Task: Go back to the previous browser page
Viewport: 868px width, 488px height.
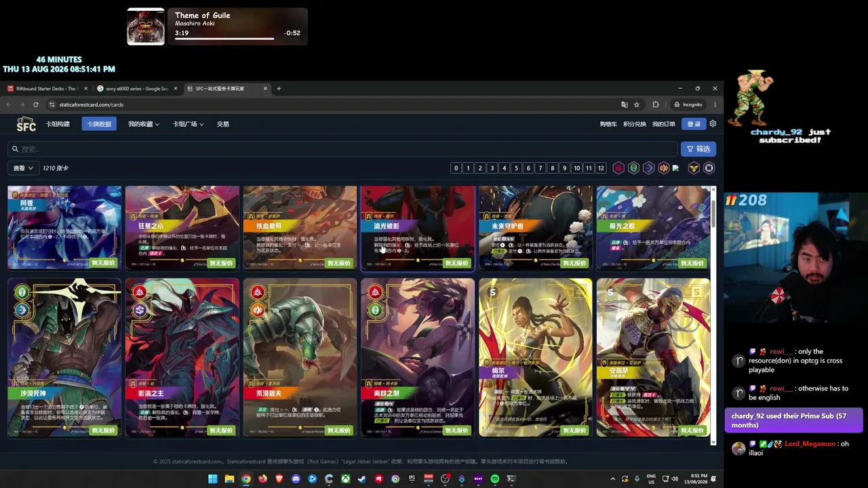Action: [8, 104]
